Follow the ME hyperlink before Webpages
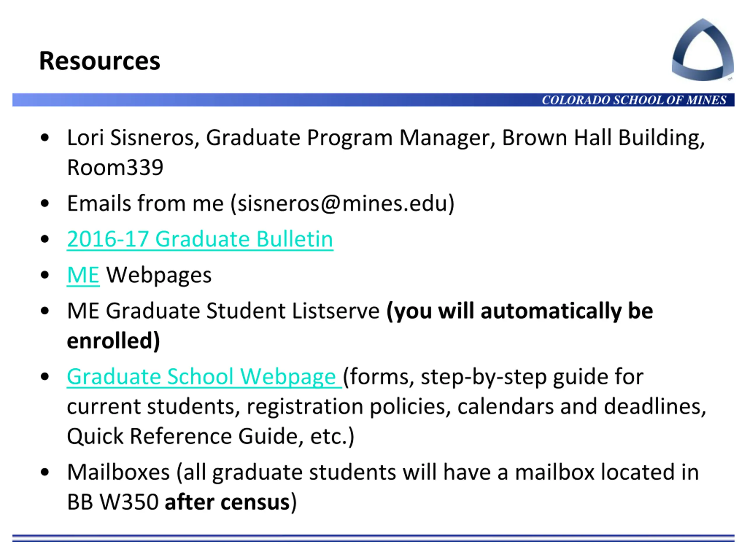 tap(83, 275)
